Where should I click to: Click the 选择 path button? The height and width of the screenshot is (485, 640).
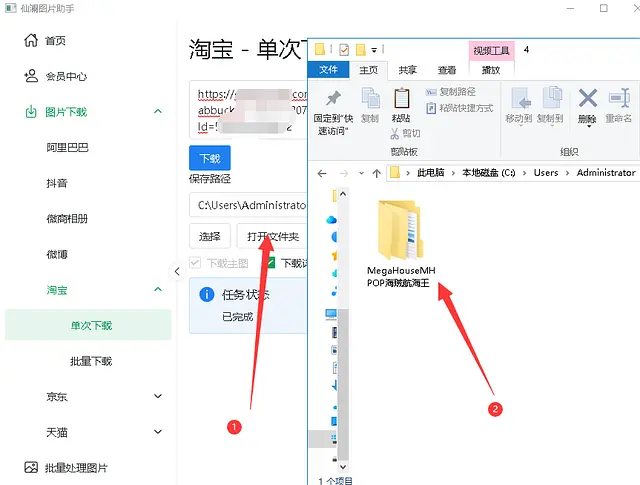(x=210, y=236)
